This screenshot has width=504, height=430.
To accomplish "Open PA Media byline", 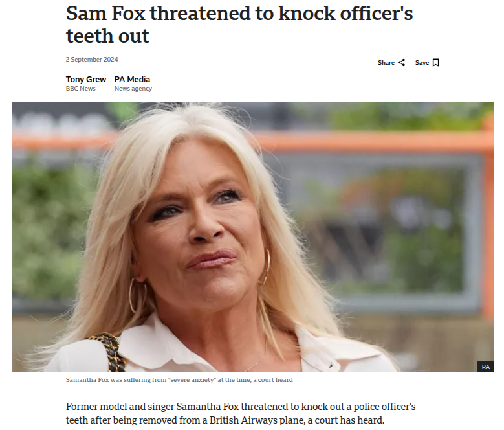I will coord(132,79).
